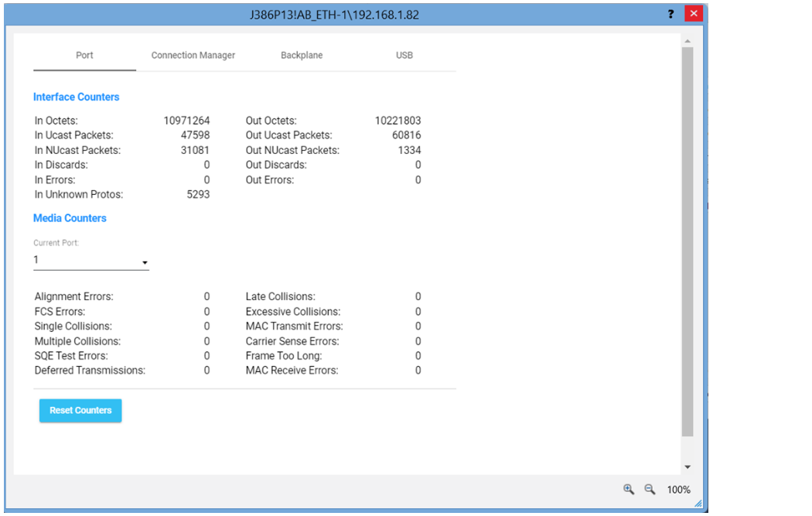Screen dimensions: 812x516
Task: Select the USB tab
Action: click(404, 55)
